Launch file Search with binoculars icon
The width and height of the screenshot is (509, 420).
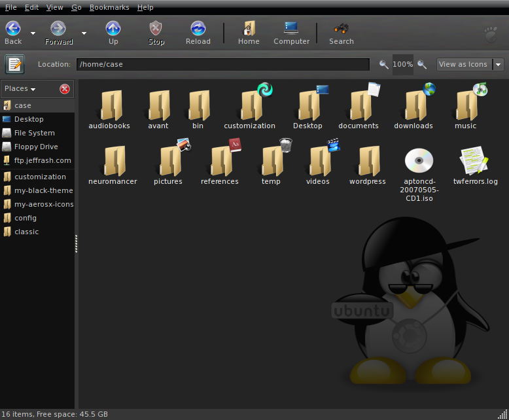(341, 33)
